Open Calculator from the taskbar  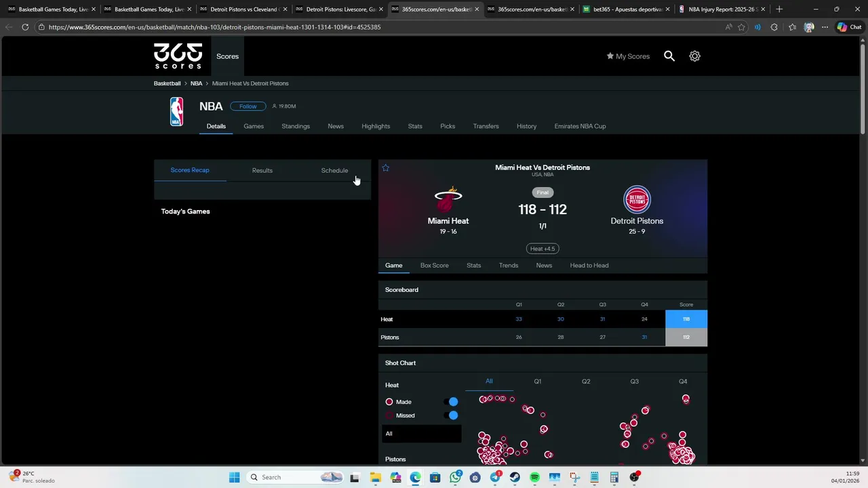(x=614, y=477)
